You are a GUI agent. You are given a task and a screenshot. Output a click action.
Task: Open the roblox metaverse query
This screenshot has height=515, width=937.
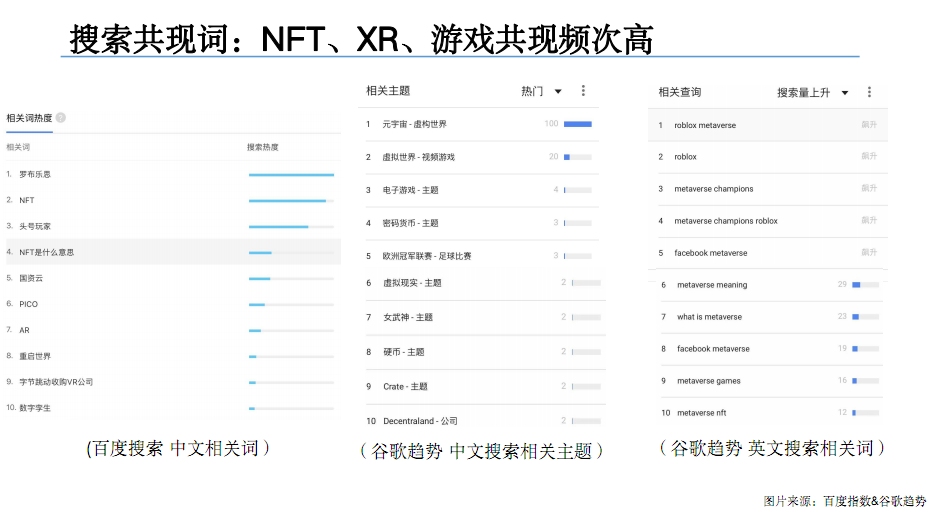pos(704,125)
